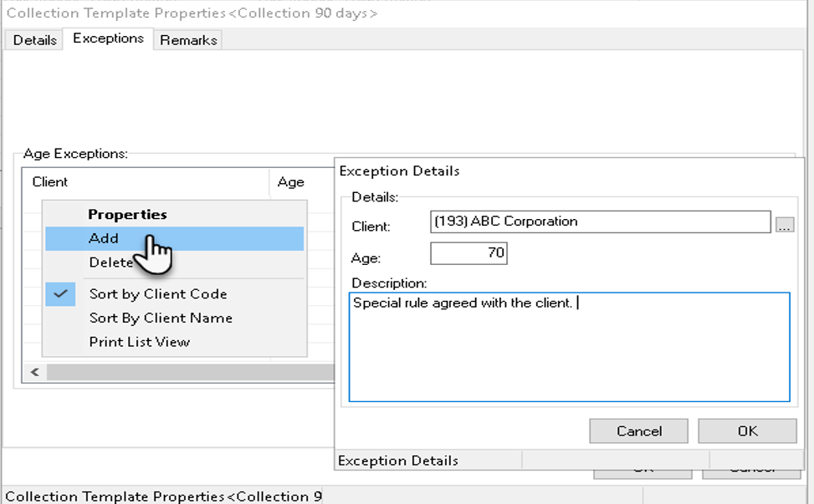Focus the Client field with ABC Corporation
The image size is (814, 504).
[x=600, y=222]
